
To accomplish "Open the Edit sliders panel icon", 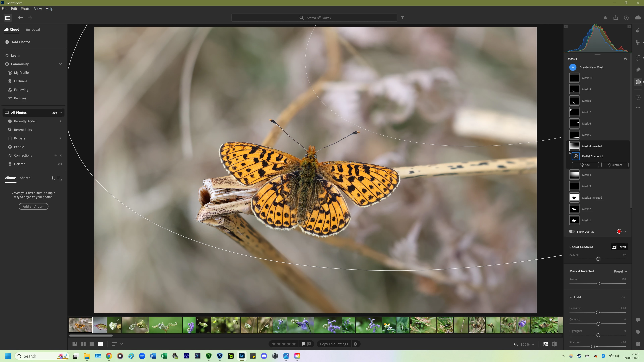I will (x=638, y=42).
